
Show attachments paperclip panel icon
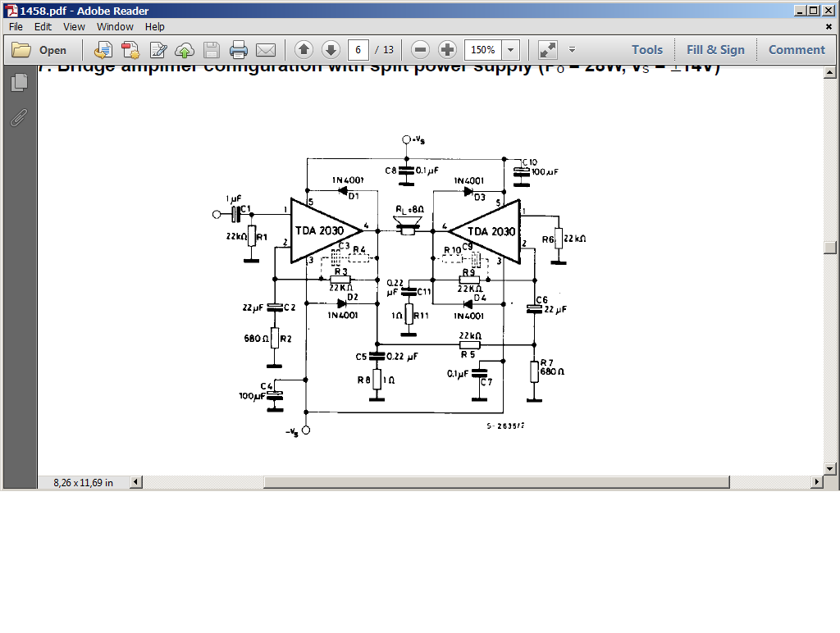click(19, 118)
